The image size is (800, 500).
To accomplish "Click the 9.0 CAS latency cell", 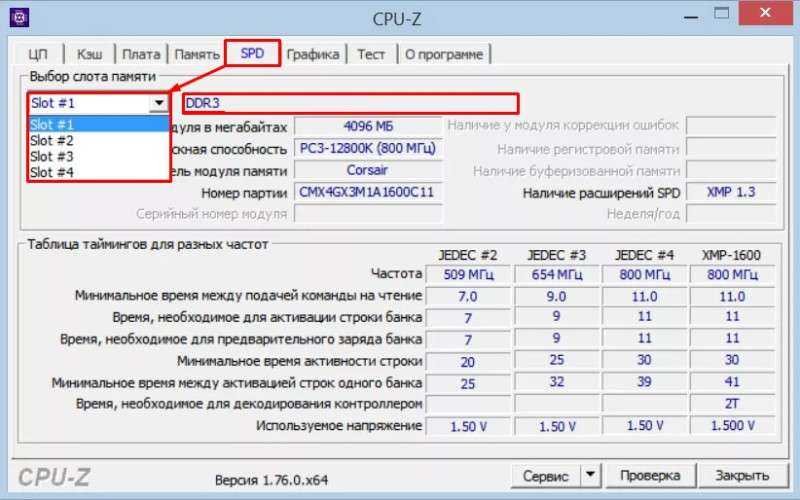I will (557, 296).
